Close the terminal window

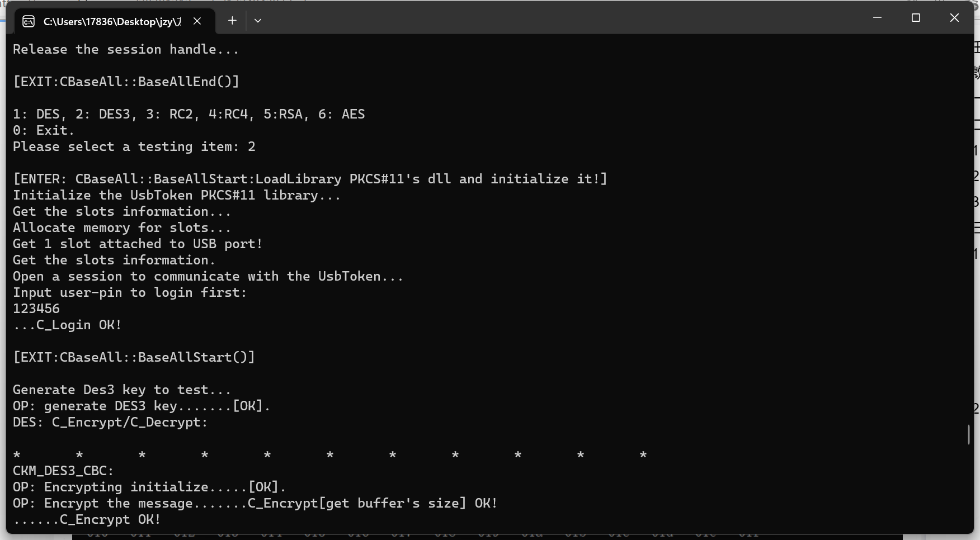pos(954,18)
